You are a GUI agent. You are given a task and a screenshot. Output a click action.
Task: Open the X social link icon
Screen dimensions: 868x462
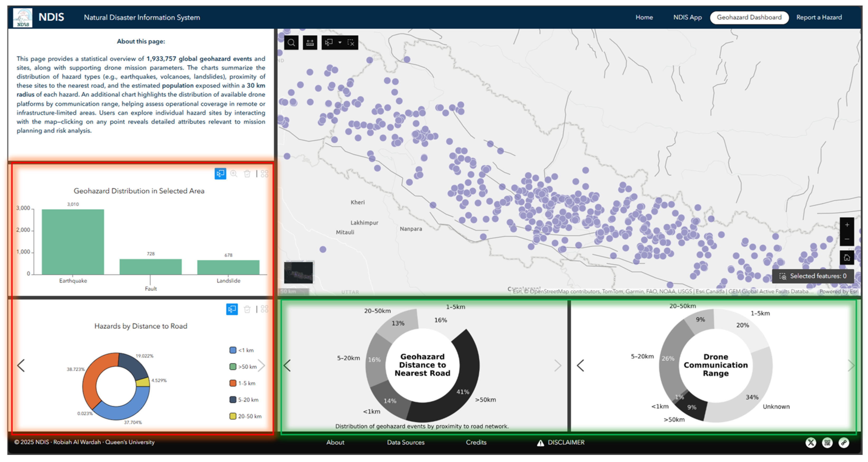tap(811, 442)
